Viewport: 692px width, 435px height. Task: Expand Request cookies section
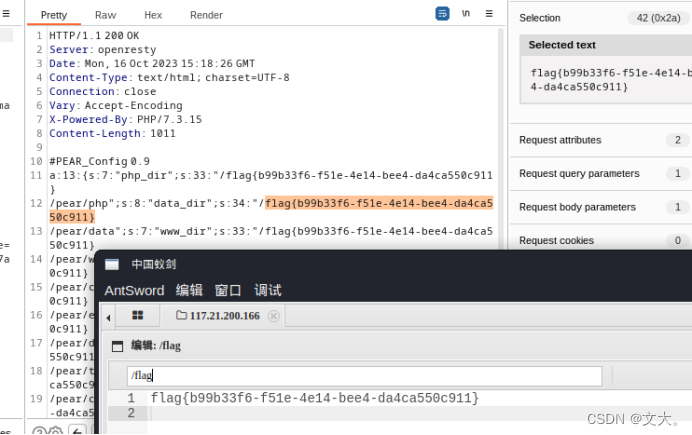pyautogui.click(x=601, y=241)
